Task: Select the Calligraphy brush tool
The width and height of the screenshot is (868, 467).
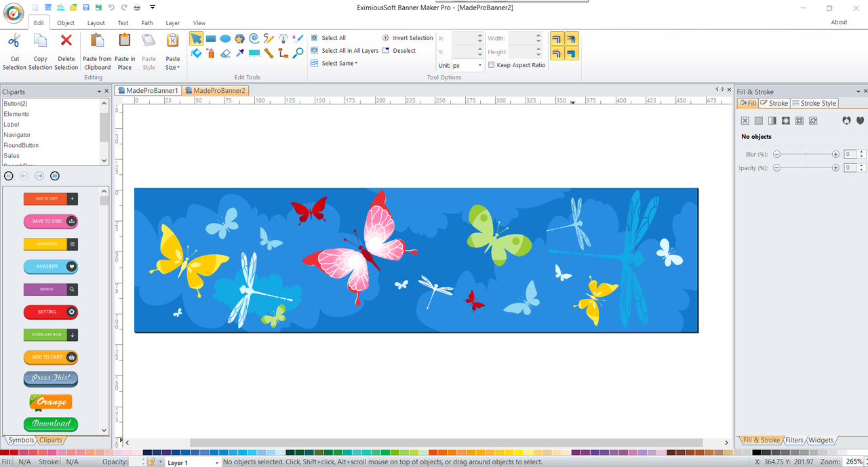Action: [298, 39]
